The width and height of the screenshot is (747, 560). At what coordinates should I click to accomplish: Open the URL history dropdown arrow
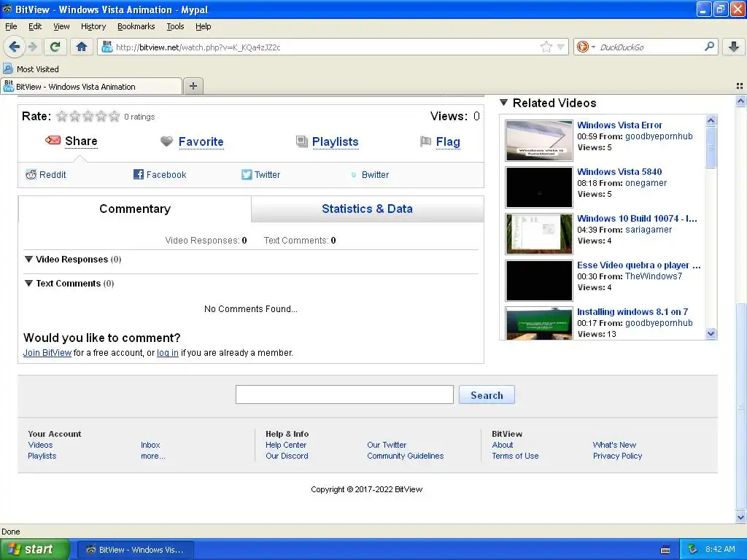click(x=561, y=47)
